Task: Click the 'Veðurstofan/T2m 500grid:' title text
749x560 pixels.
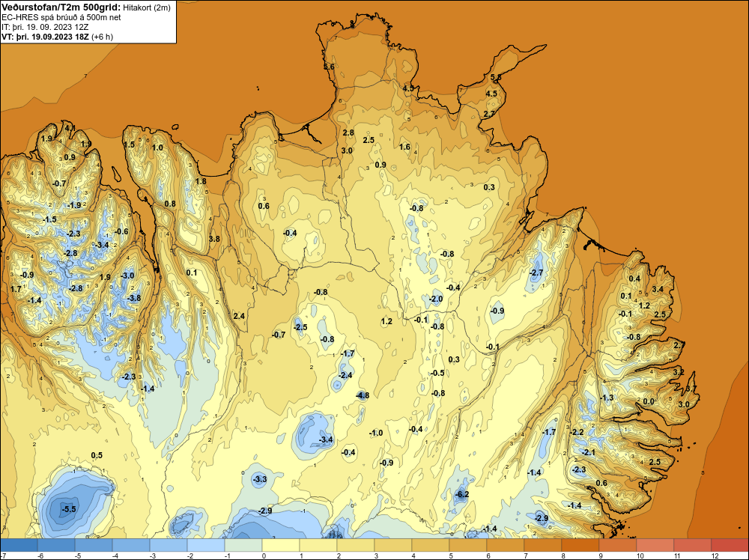Action: point(61,7)
